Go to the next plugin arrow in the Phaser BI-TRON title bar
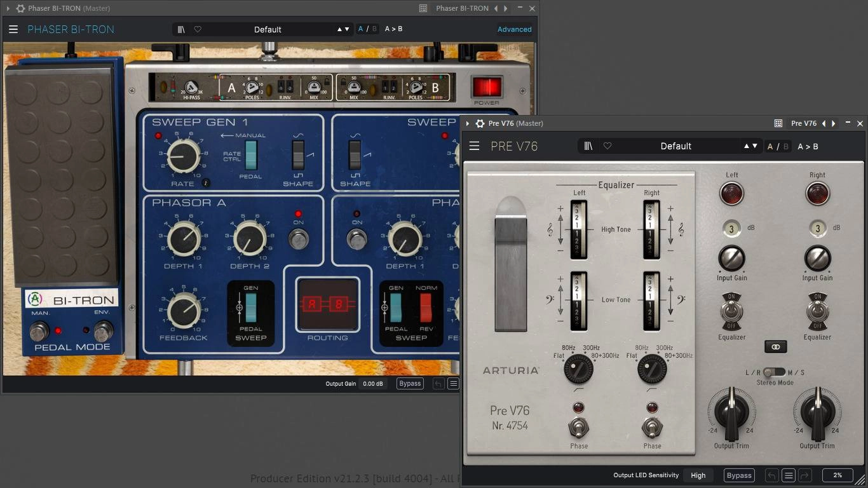868x488 pixels. point(506,8)
